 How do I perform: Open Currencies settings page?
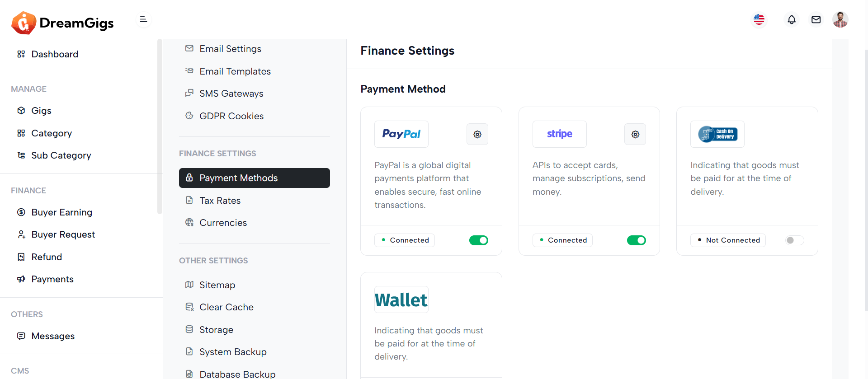pyautogui.click(x=223, y=223)
